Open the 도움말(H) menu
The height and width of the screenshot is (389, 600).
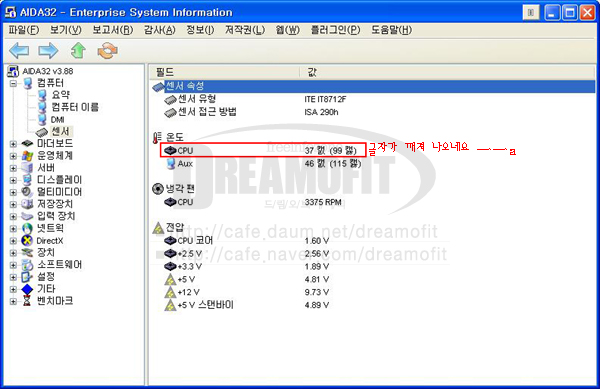point(391,30)
